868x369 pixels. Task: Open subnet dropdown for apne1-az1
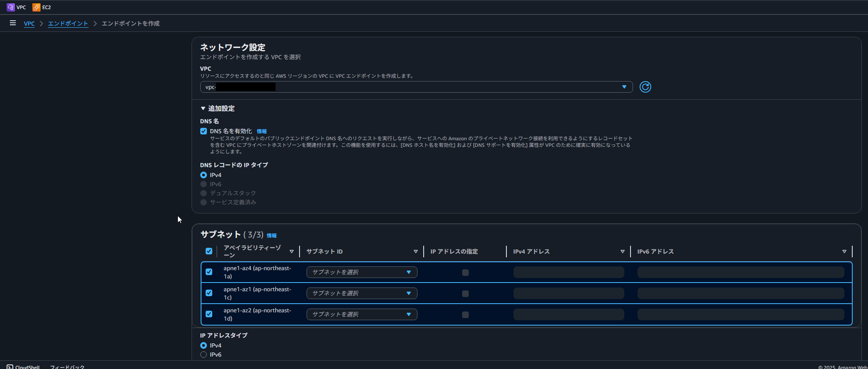(x=362, y=293)
